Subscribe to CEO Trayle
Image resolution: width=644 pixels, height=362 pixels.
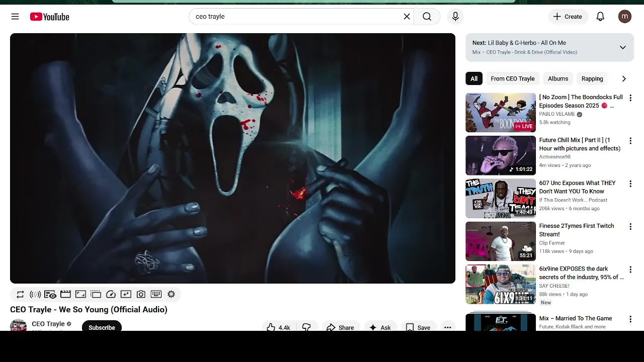pos(102,327)
